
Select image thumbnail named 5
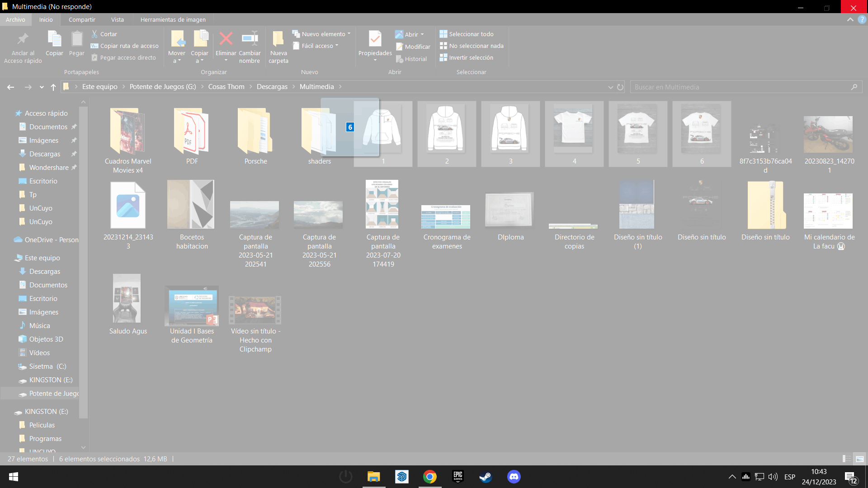[x=638, y=134]
